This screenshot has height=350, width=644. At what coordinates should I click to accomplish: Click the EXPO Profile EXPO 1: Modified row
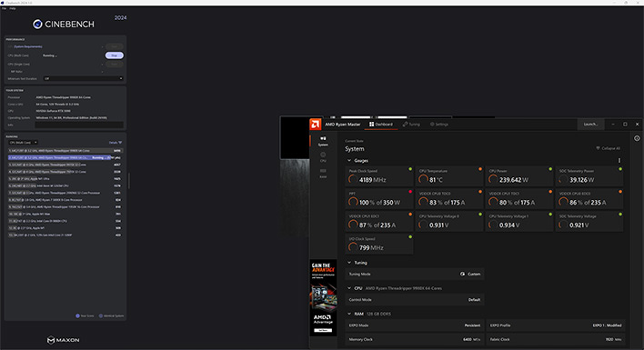555,325
